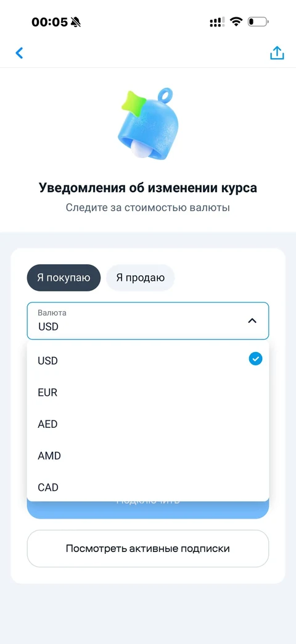This screenshot has height=644, width=296.
Task: Pick CAD in the dropdown list
Action: pyautogui.click(x=148, y=487)
